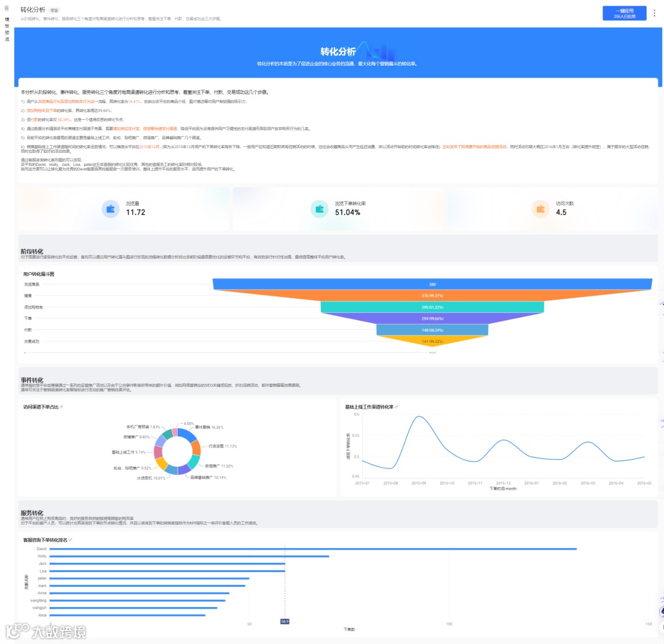Click the 基础上线工作 9.74% label

(128, 452)
